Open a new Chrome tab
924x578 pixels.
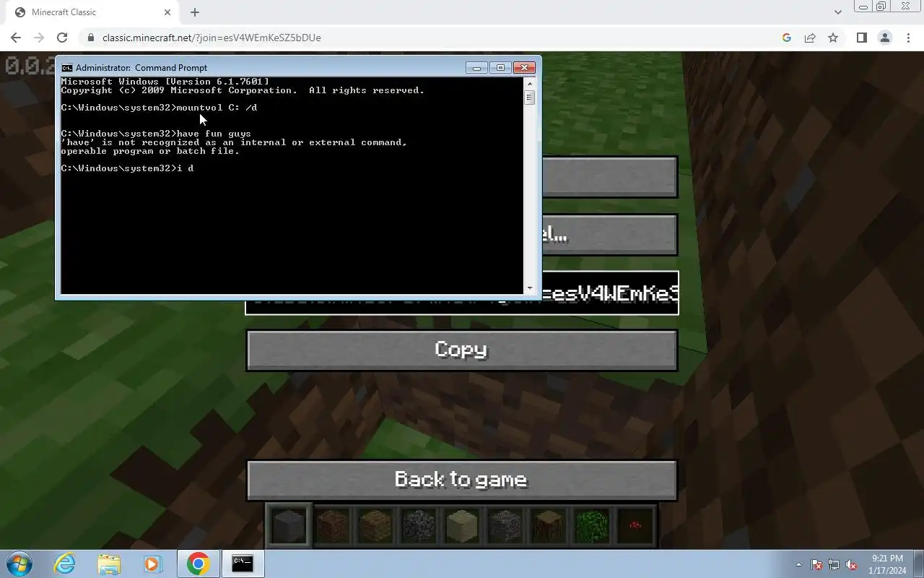[195, 12]
